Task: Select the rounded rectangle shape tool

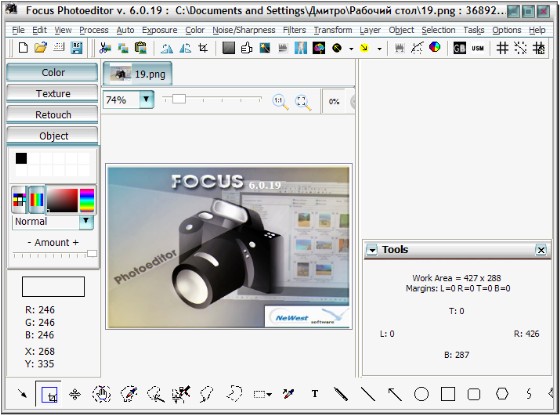Action: click(474, 394)
